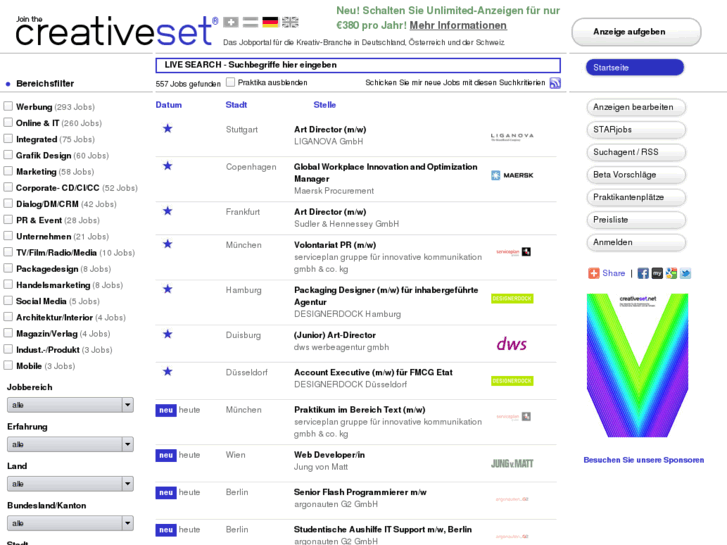Enable the Integrated filter checkbox

point(8,139)
